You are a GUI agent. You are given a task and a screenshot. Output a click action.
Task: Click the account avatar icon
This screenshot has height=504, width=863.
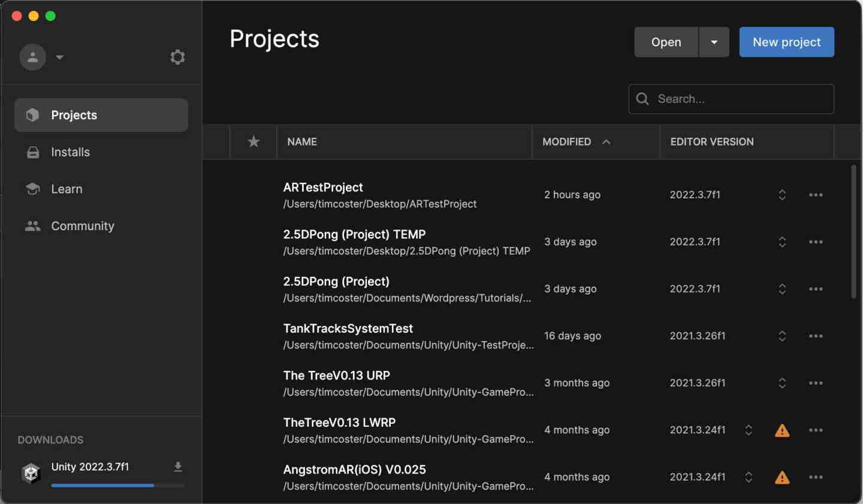pos(32,58)
